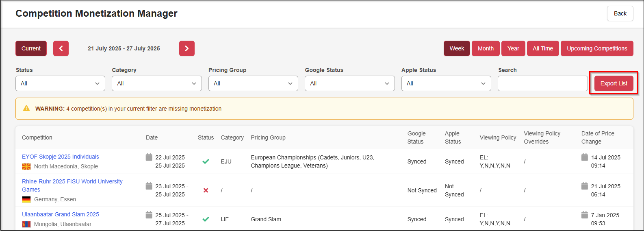Expand the Google Status filter
Screen dimensions: 644x231
(349, 83)
